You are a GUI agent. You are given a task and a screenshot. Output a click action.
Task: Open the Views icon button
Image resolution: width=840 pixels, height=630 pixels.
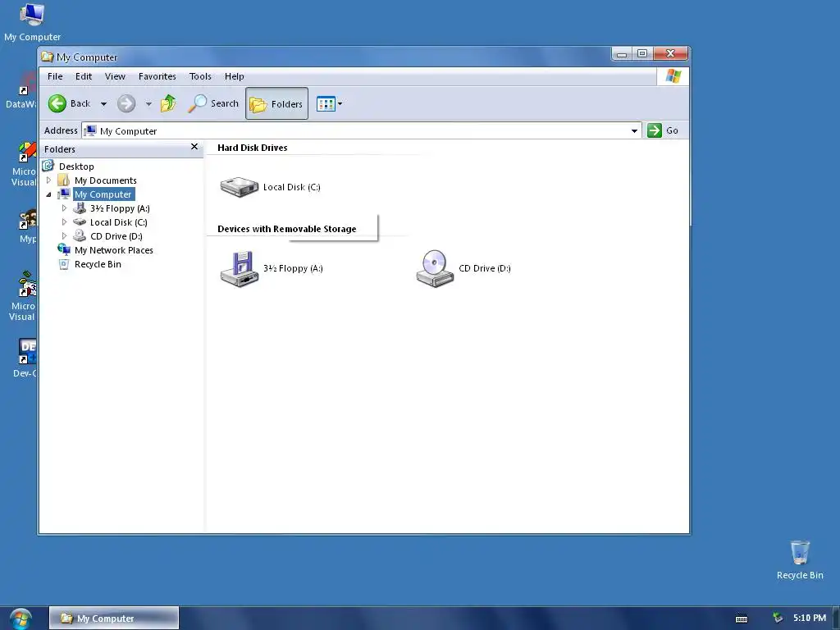tap(326, 103)
